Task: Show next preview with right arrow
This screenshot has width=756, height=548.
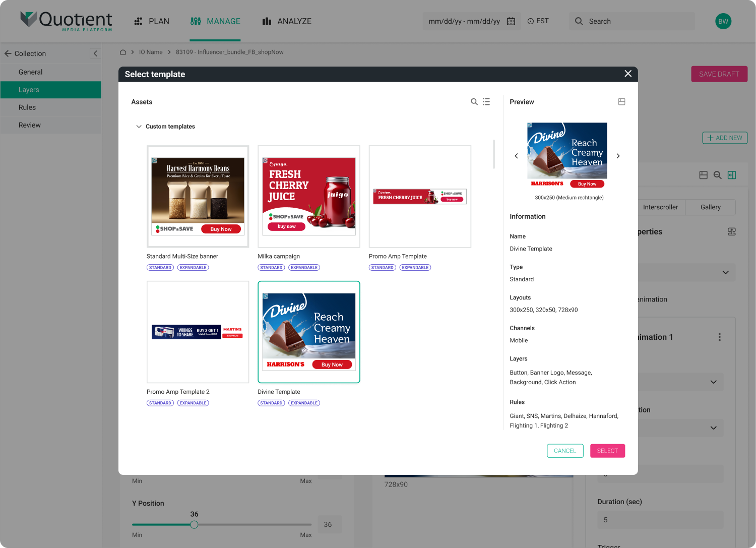Action: click(618, 156)
